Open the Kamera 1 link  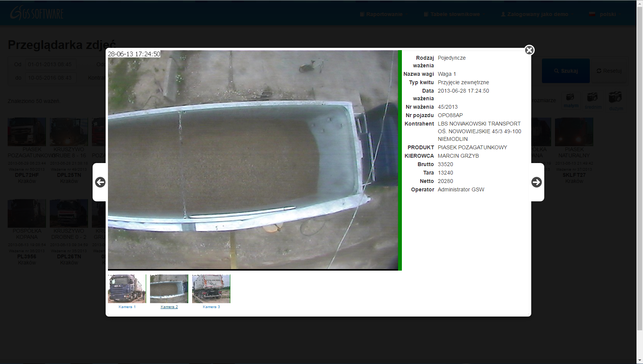coord(127,307)
